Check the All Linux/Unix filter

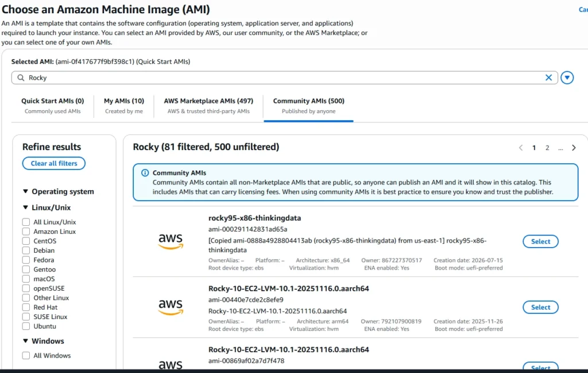(26, 222)
